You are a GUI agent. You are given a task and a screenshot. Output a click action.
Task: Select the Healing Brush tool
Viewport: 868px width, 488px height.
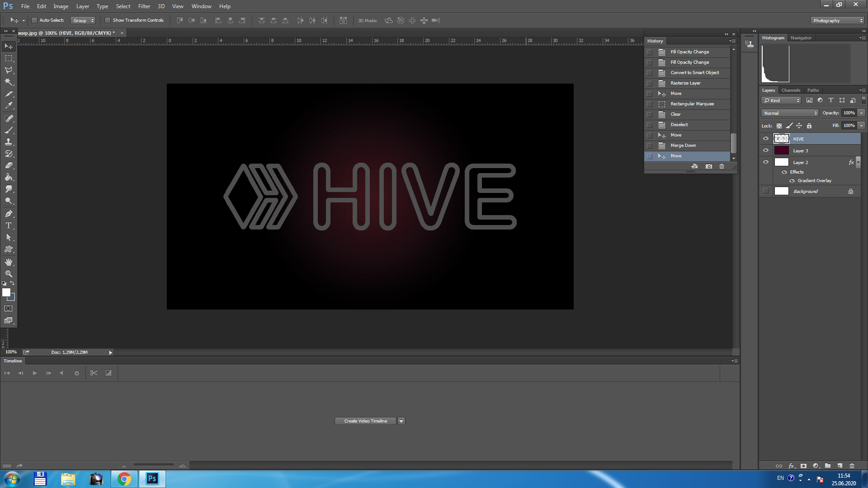(x=9, y=118)
